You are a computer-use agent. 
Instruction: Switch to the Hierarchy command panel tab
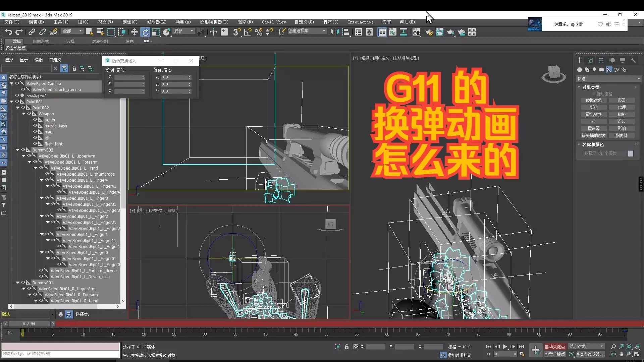(x=601, y=60)
